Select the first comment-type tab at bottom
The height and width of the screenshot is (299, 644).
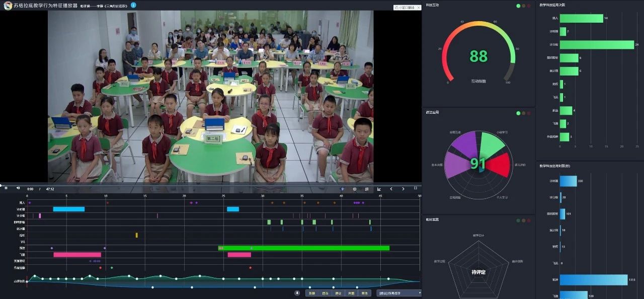coord(312,293)
